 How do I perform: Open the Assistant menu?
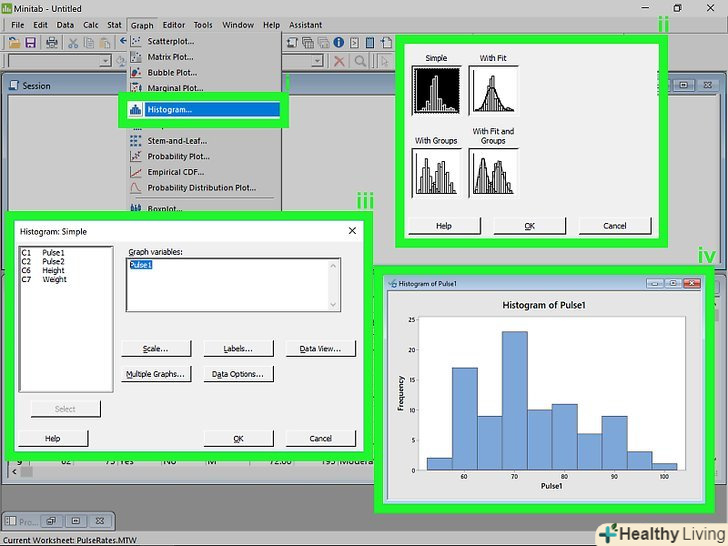pyautogui.click(x=306, y=25)
